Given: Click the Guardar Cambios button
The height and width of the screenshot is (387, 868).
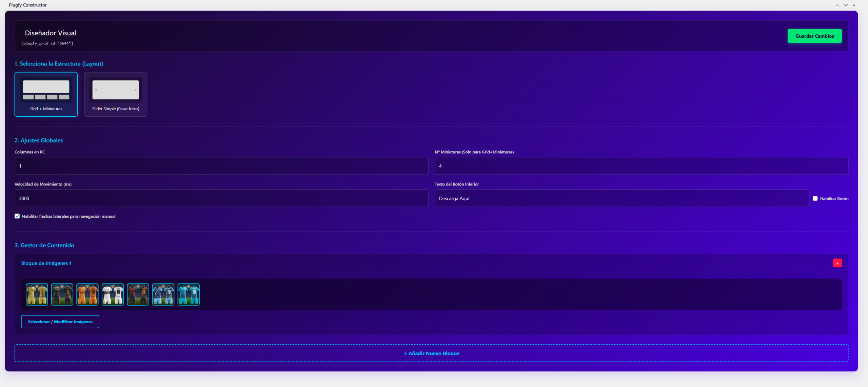Looking at the screenshot, I should coord(814,36).
